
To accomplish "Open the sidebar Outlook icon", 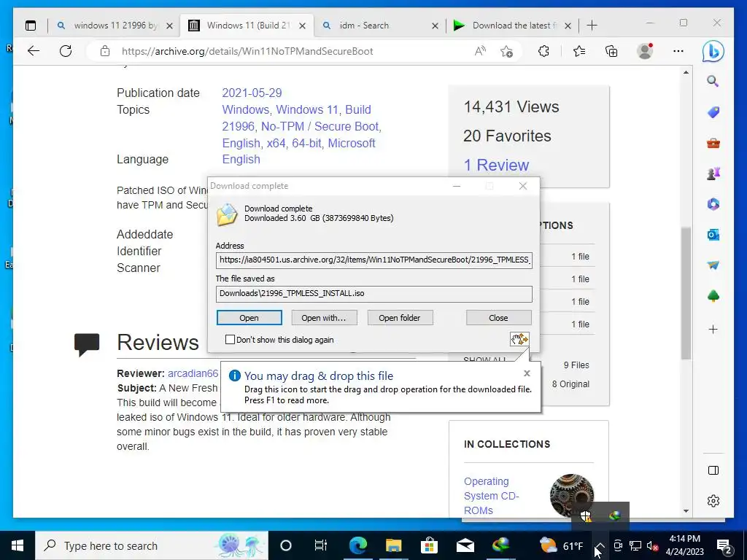I will coord(713,234).
